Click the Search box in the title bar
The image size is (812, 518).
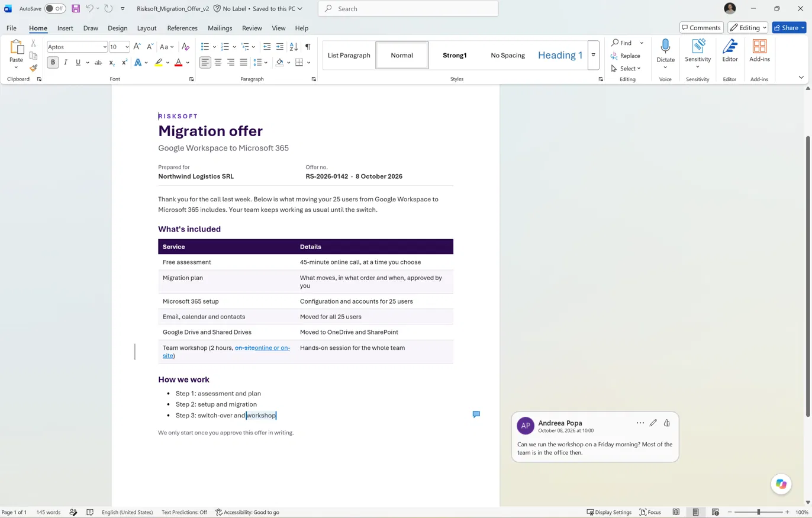[408, 9]
